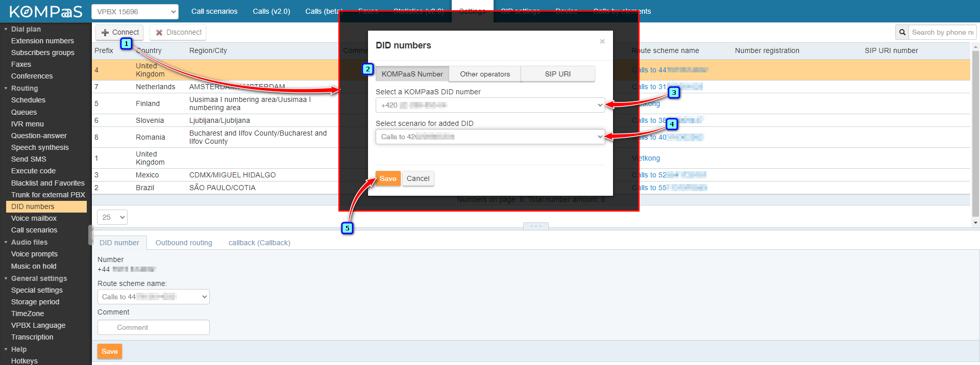Open Transcription in sidebar

tap(32, 337)
